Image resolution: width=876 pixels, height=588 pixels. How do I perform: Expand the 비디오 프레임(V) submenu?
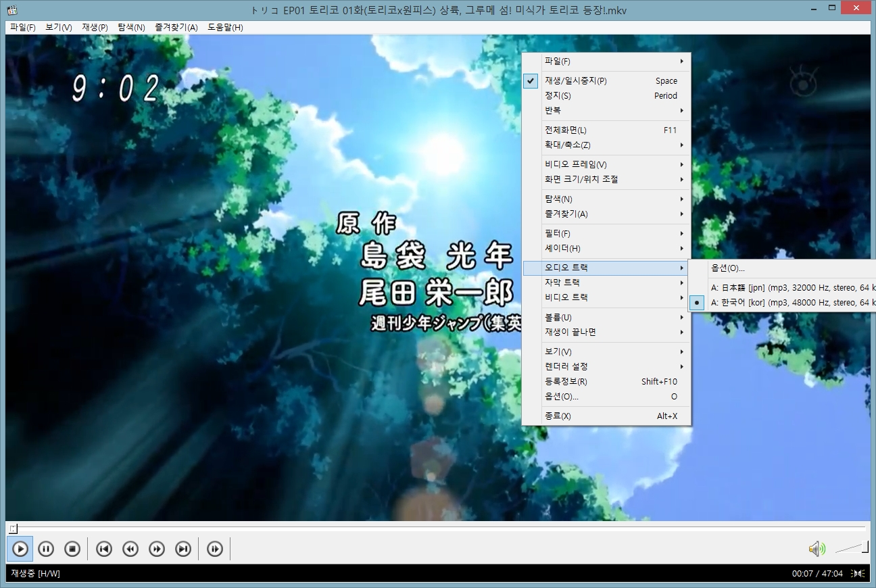click(x=606, y=164)
